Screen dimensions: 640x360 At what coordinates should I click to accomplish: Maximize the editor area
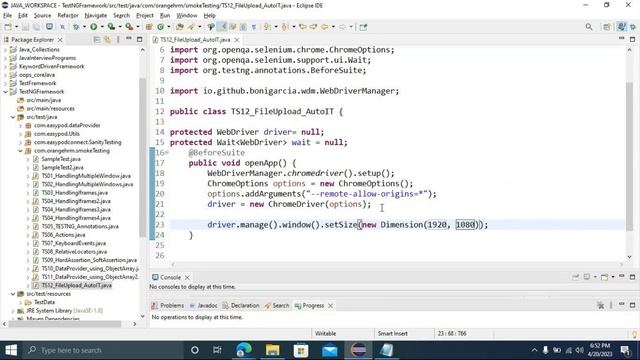632,39
